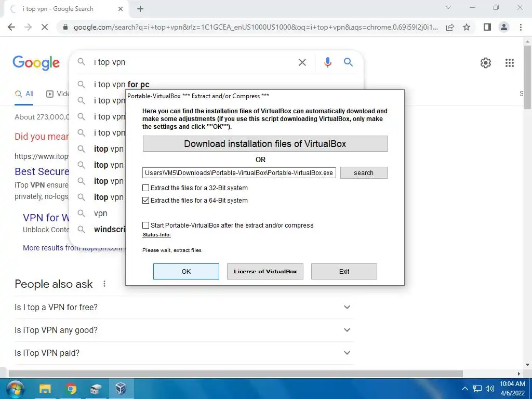Select VirtualBox cube taskbar icon
The image size is (532, 399).
pyautogui.click(x=121, y=389)
